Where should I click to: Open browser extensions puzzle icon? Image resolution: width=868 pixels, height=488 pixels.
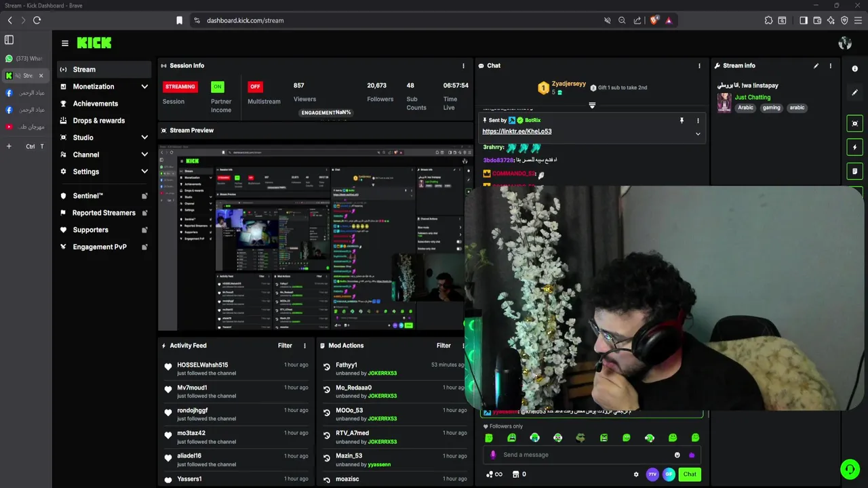[768, 20]
